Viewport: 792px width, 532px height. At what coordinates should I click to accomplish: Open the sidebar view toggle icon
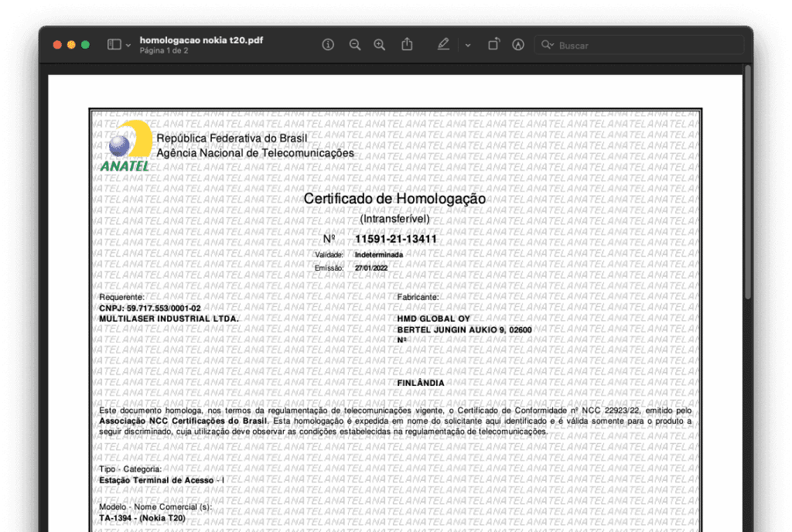[114, 45]
